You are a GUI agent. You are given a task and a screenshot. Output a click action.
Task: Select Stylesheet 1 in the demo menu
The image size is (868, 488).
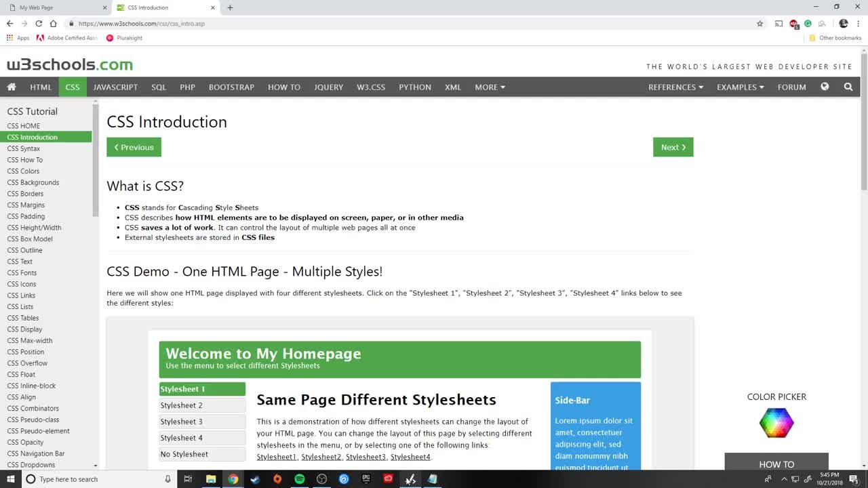click(202, 389)
